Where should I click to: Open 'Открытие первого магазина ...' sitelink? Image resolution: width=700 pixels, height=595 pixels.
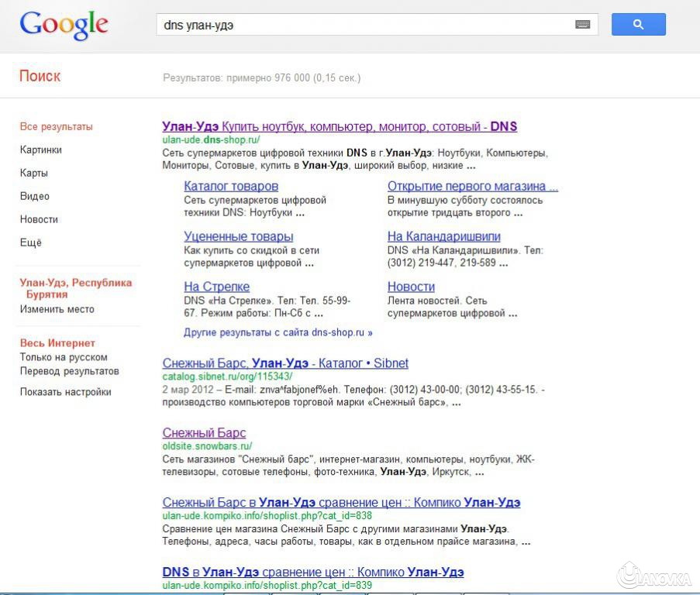pos(473,186)
